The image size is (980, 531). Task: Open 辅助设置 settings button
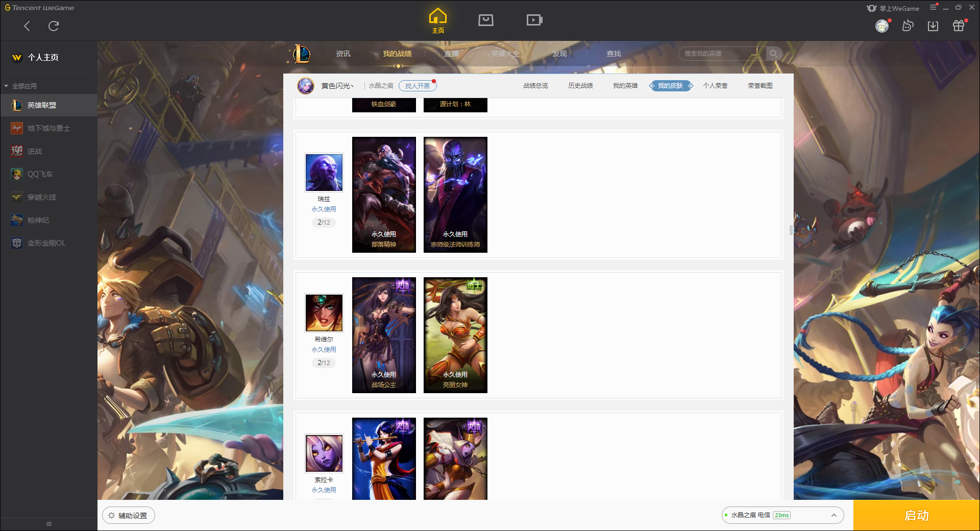point(129,516)
